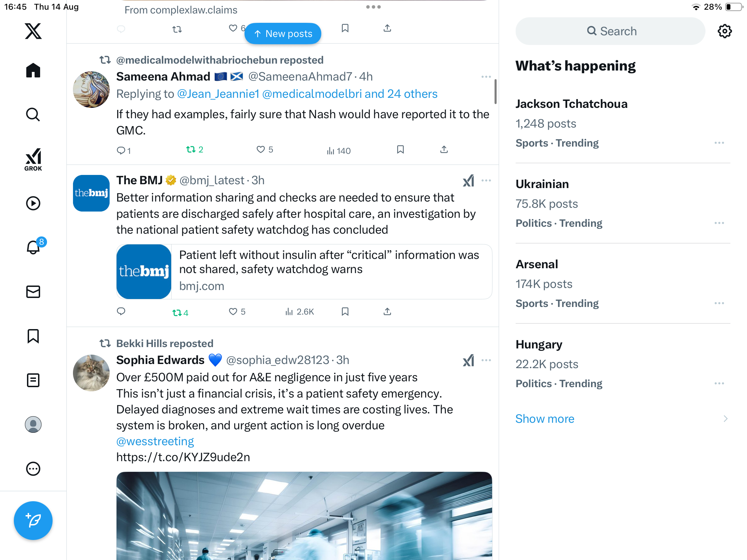Open the Grok icon in sidebar
The height and width of the screenshot is (560, 747).
[x=33, y=159]
